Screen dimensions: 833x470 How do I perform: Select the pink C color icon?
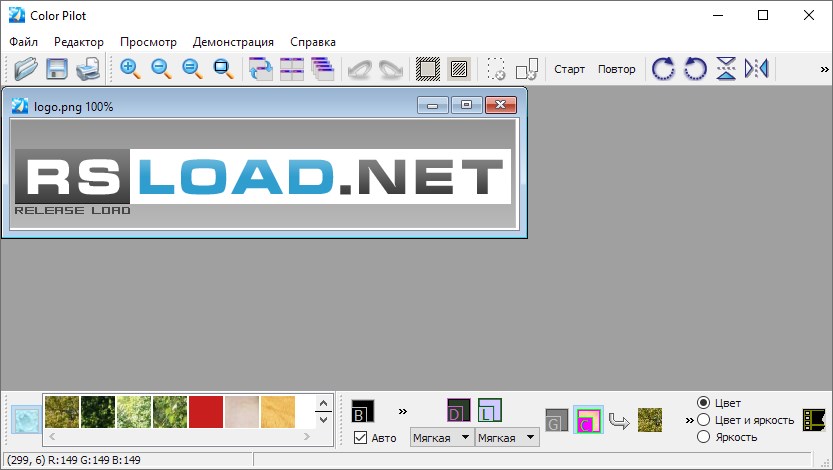click(588, 420)
